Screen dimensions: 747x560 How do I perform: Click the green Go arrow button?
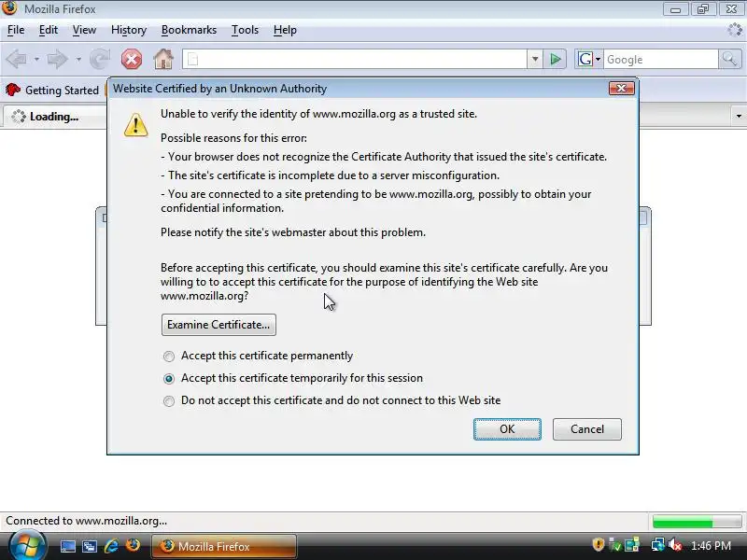(x=555, y=60)
